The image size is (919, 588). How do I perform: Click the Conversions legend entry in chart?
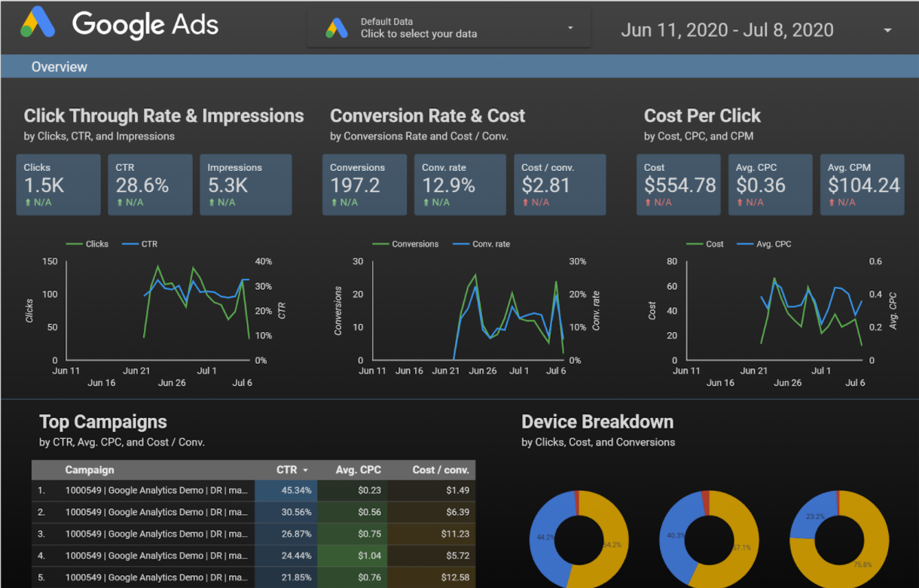tap(405, 244)
